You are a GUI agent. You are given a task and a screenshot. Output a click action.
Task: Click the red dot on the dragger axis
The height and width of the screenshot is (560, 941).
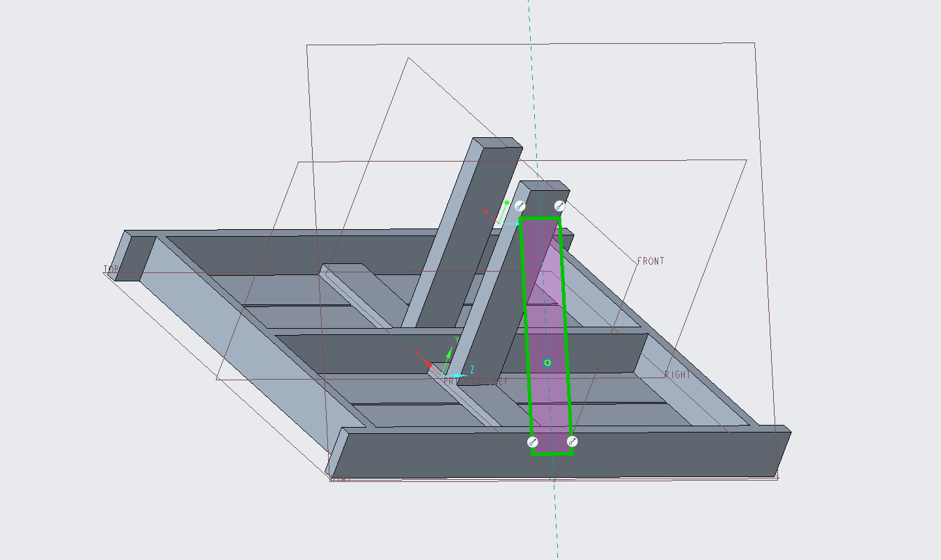pos(485,210)
